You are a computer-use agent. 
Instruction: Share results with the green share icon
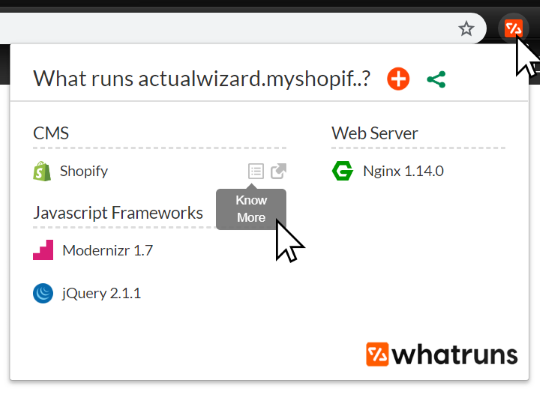436,80
